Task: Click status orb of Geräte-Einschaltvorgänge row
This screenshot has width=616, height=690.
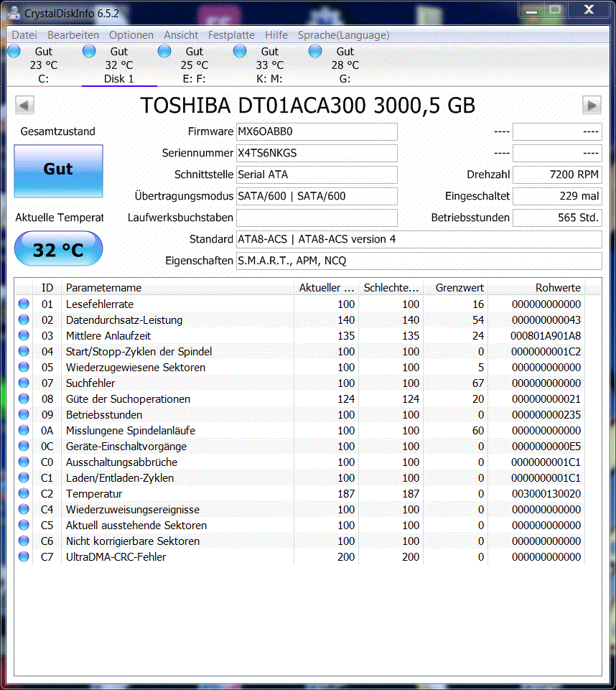Action: coord(24,446)
